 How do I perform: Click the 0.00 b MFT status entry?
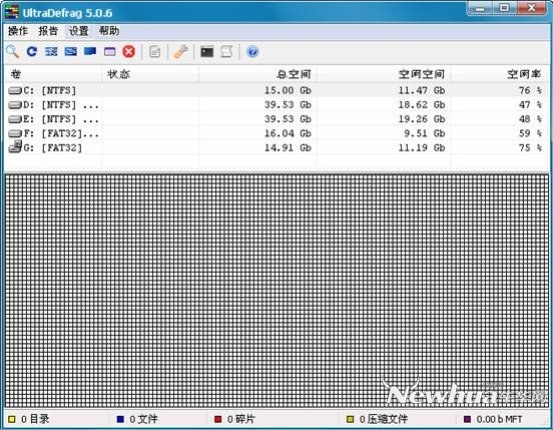click(493, 419)
